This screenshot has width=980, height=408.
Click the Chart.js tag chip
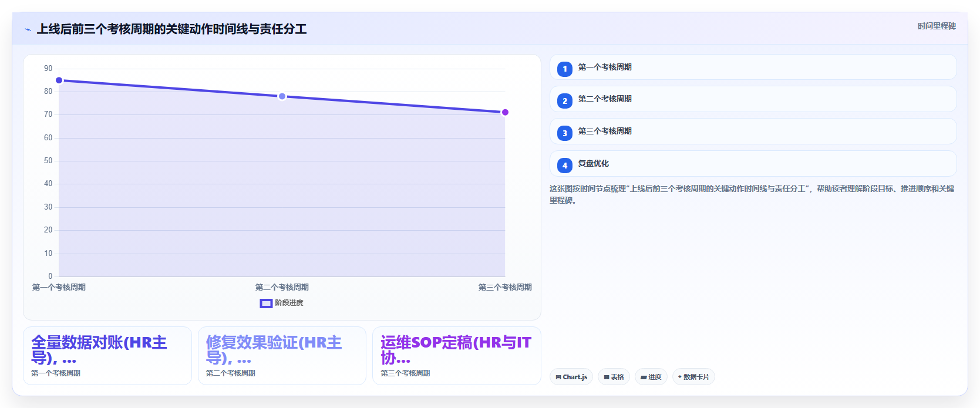571,377
